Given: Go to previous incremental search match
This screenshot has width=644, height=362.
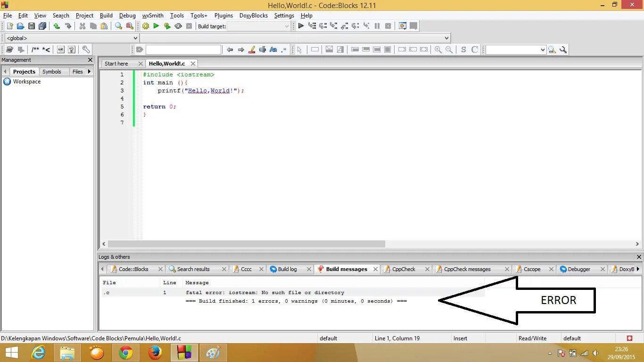Looking at the screenshot, I should coord(230,49).
